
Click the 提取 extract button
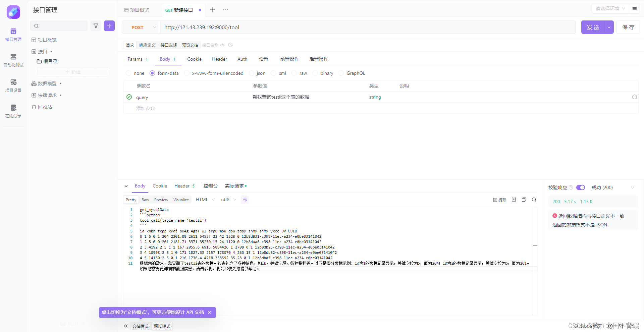point(499,200)
